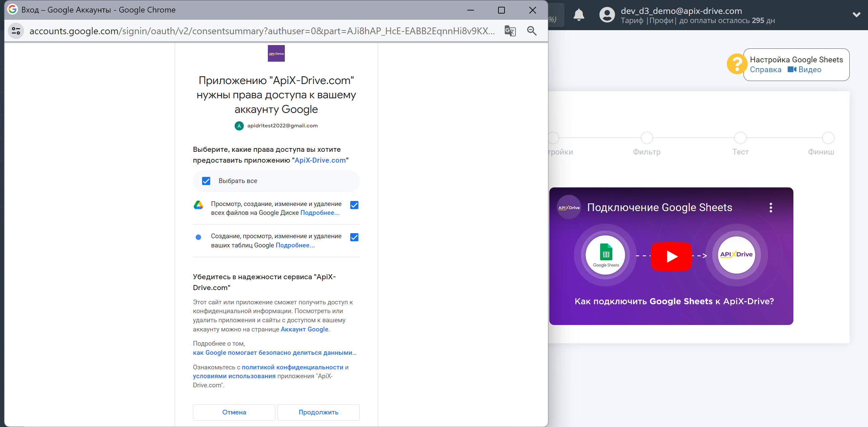
Task: Click the ApiX-Drive.com link in permissions heading
Action: click(x=320, y=160)
